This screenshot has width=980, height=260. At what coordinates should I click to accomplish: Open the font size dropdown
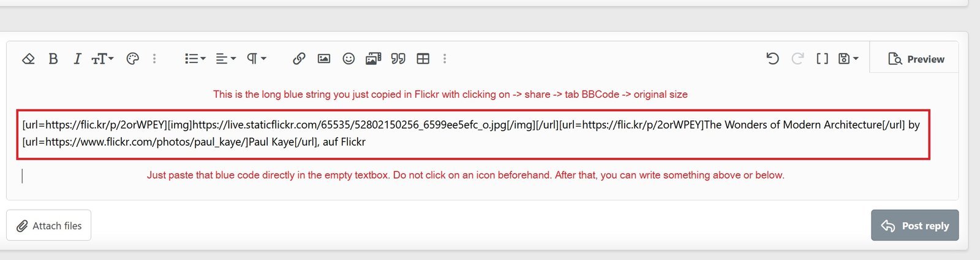[x=102, y=59]
